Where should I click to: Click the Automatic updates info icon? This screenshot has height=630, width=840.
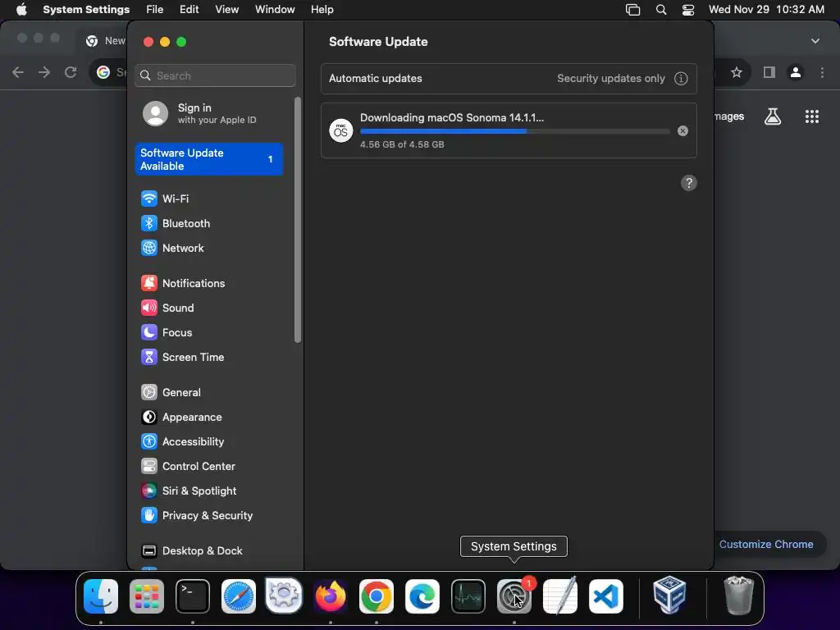pos(681,79)
